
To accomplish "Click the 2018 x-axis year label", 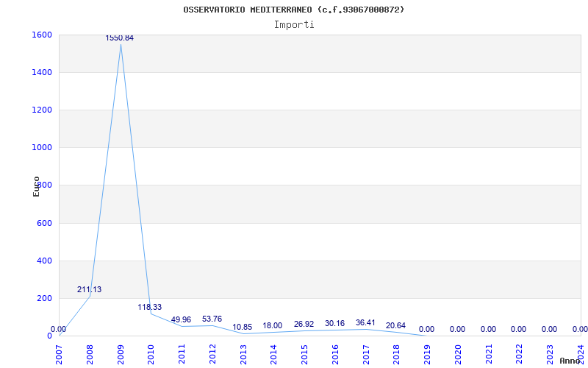I will (396, 355).
